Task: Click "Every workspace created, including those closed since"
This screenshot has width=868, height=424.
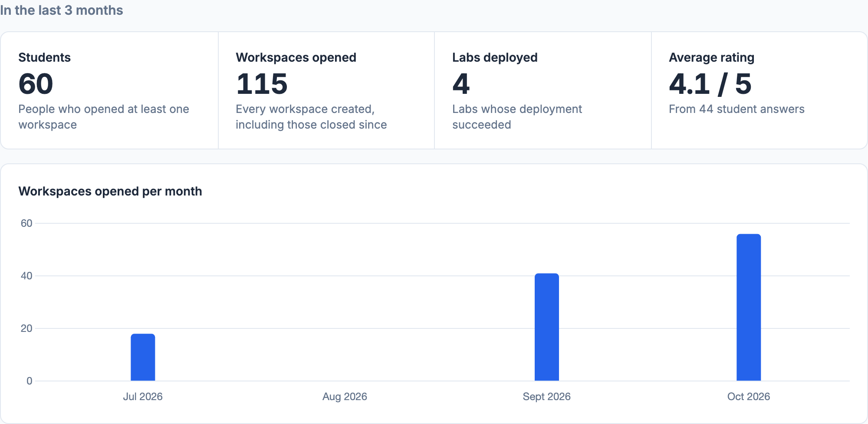Action: 311,117
